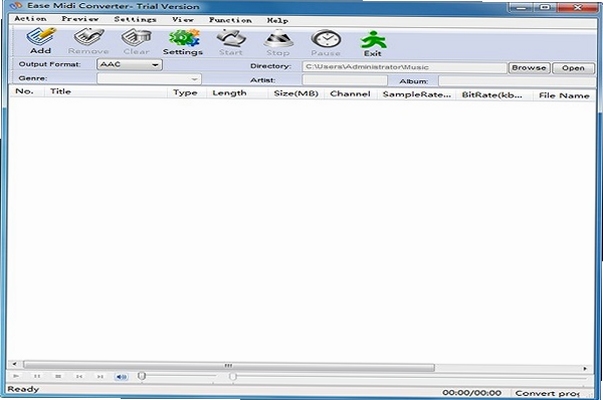Image resolution: width=603 pixels, height=400 pixels.
Task: Click the Ready status bar text
Action: point(23,389)
